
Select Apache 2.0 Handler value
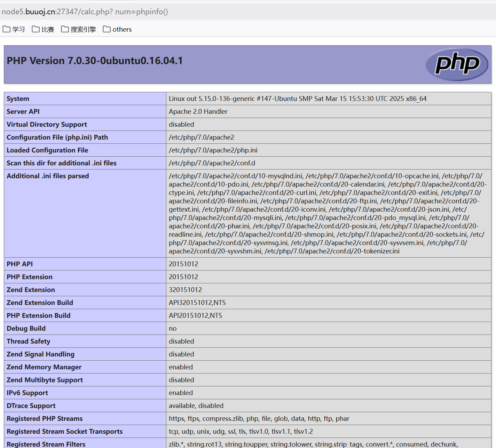pyautogui.click(x=198, y=111)
